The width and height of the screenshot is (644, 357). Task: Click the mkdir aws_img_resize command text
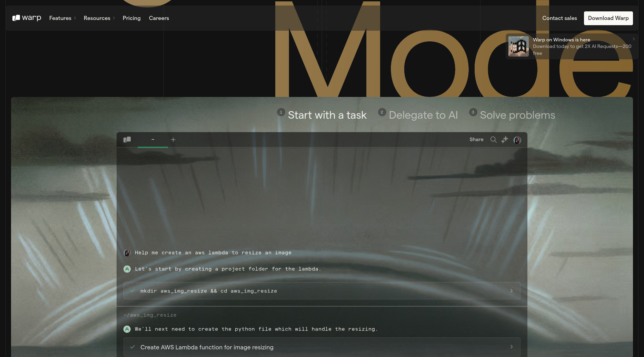point(209,291)
